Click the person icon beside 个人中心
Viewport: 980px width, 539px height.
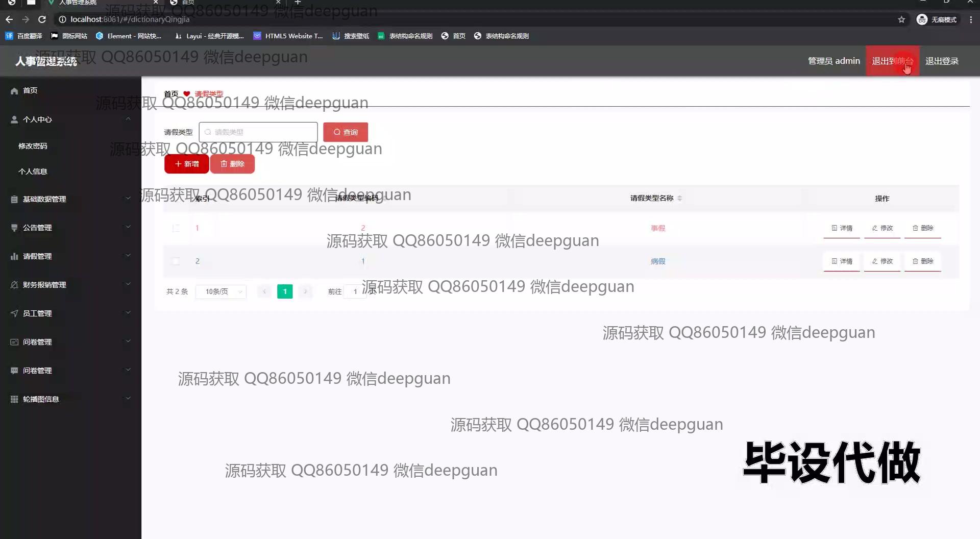(14, 119)
